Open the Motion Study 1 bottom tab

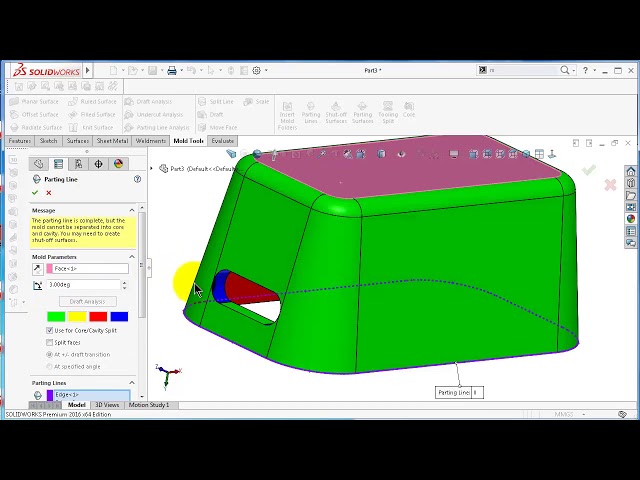149,405
